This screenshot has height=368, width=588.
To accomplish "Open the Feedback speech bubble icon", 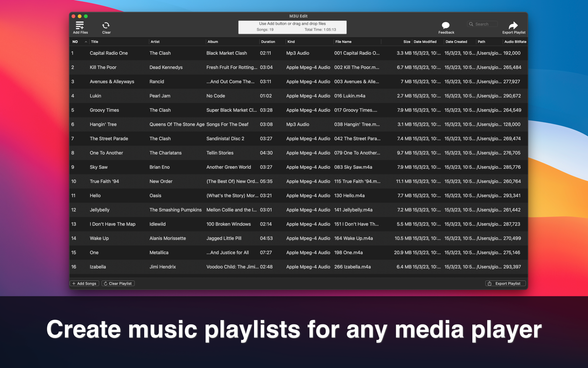I will tap(446, 25).
